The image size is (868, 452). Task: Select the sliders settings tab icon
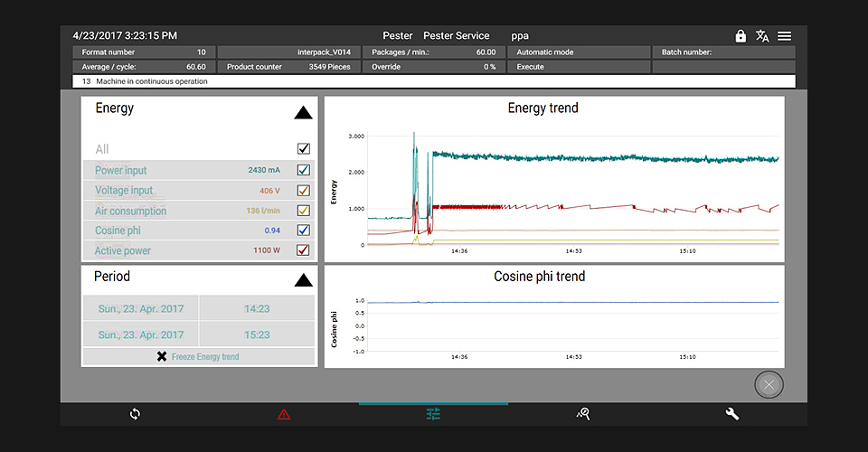tap(433, 414)
